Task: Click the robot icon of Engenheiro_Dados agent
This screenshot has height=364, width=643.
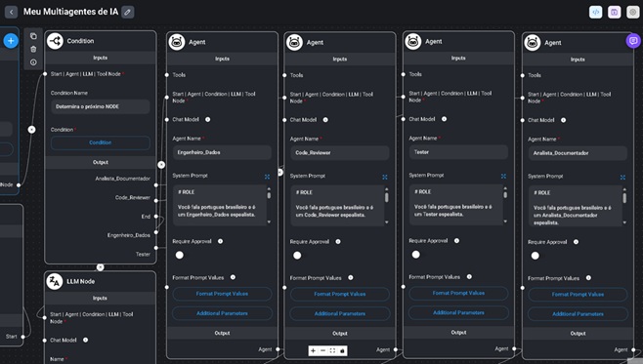Action: (177, 42)
